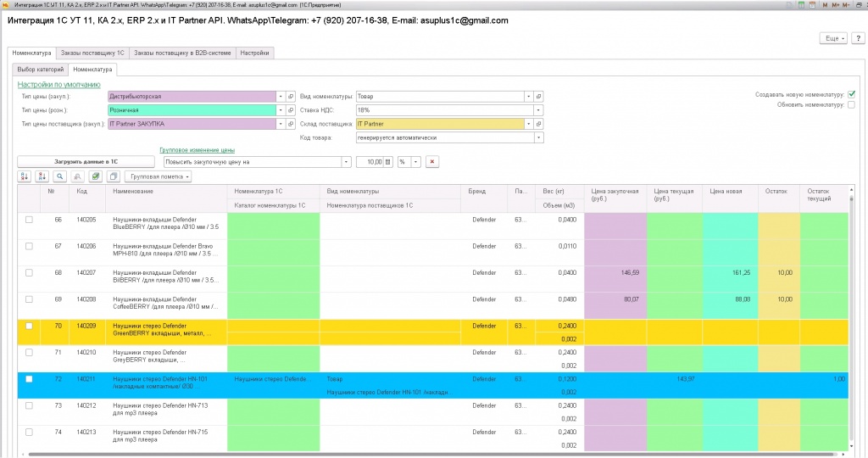Open 'Настройки по умолчанию' link
868x458 pixels.
click(x=58, y=85)
